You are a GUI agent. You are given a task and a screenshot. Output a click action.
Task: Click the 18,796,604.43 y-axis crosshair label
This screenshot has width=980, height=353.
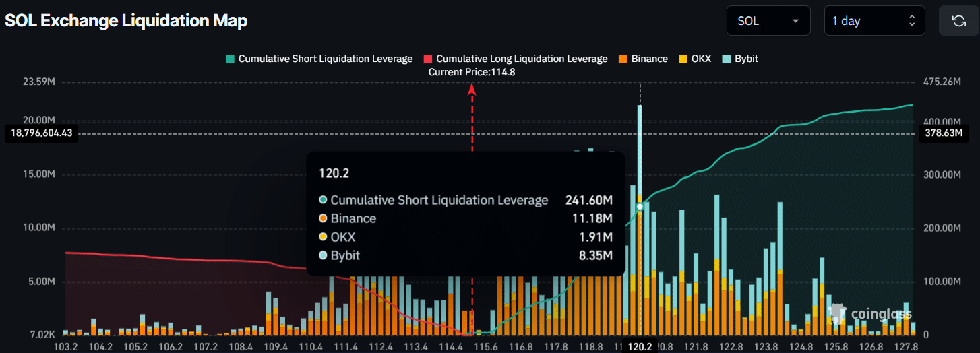(41, 133)
